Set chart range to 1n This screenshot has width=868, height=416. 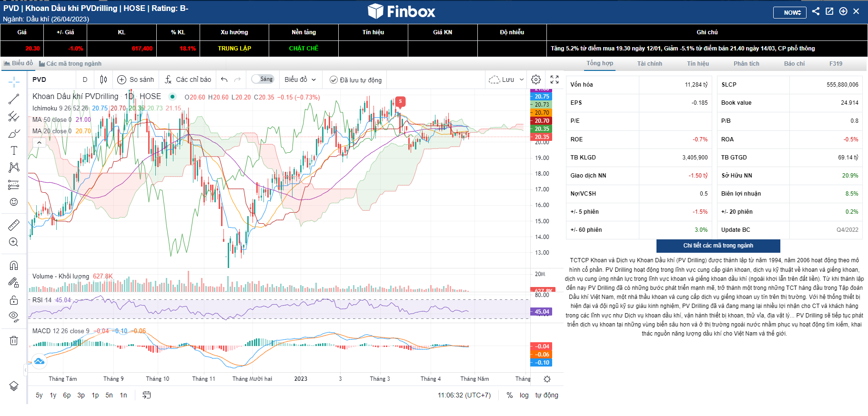123,395
